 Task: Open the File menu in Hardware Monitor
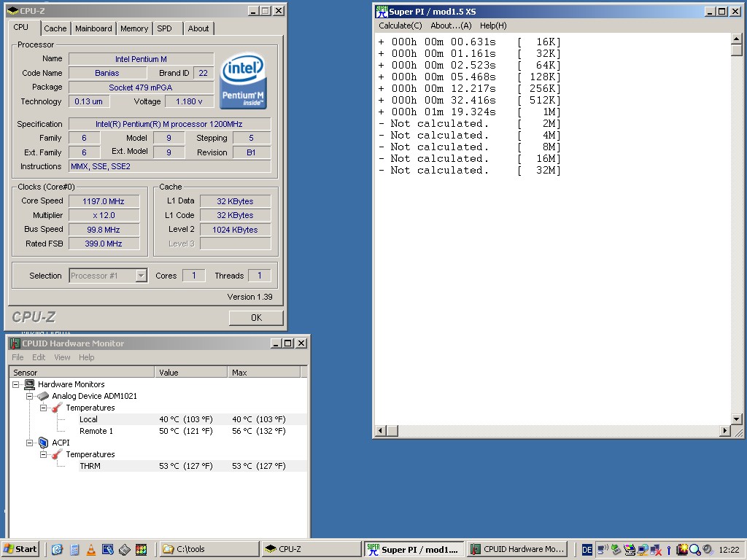tap(18, 357)
